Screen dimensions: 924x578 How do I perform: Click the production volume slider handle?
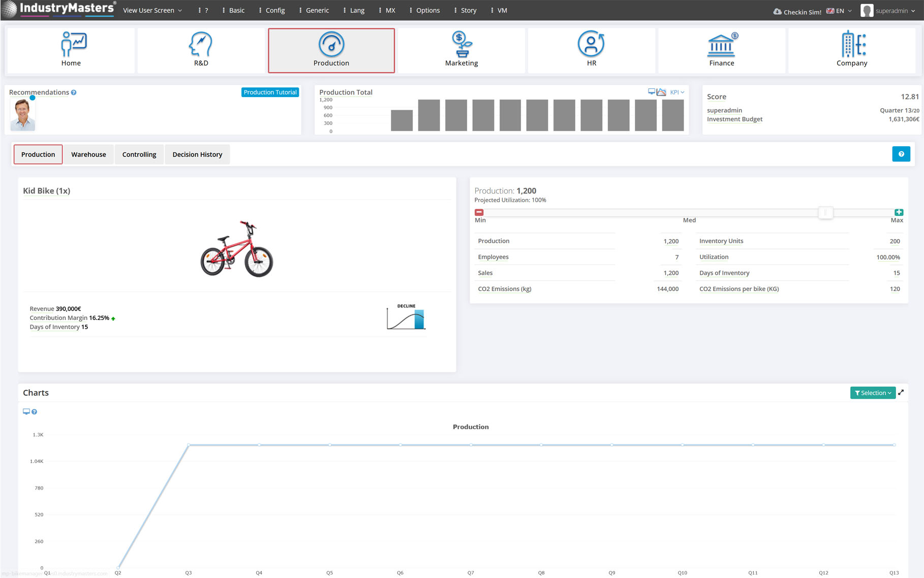(x=825, y=212)
